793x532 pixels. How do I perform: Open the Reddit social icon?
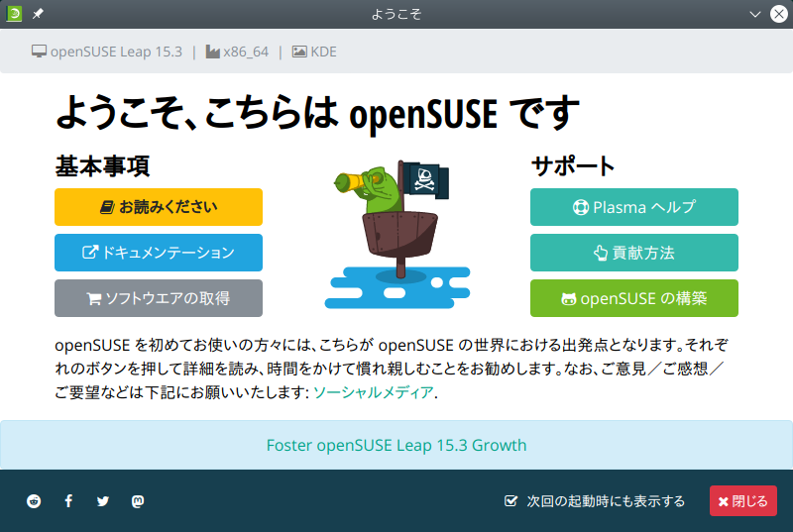pos(34,501)
